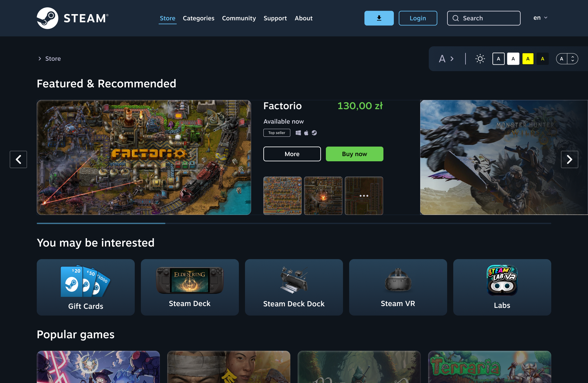Click the 130,00 zł price
588x383 pixels.
360,106
